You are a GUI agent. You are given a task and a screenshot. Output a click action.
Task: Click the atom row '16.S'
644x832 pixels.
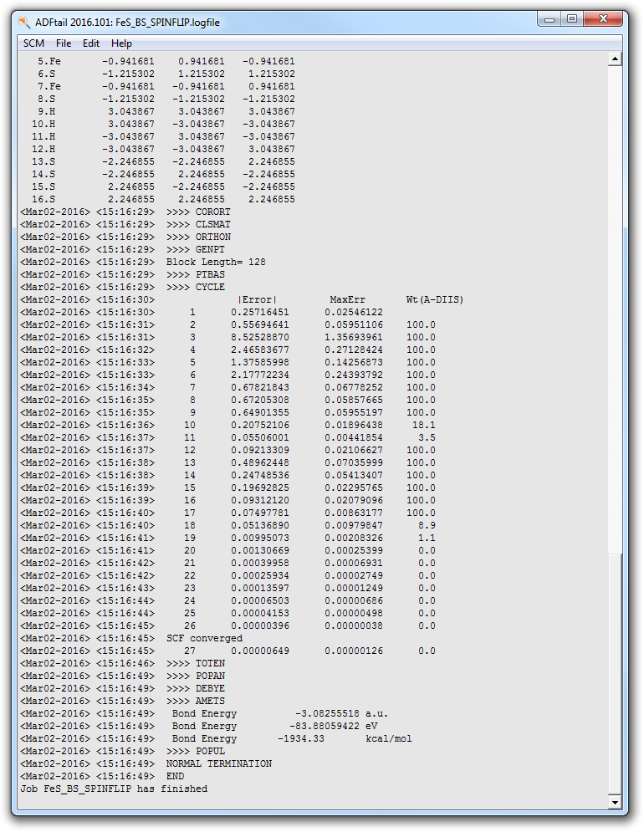tap(163, 200)
